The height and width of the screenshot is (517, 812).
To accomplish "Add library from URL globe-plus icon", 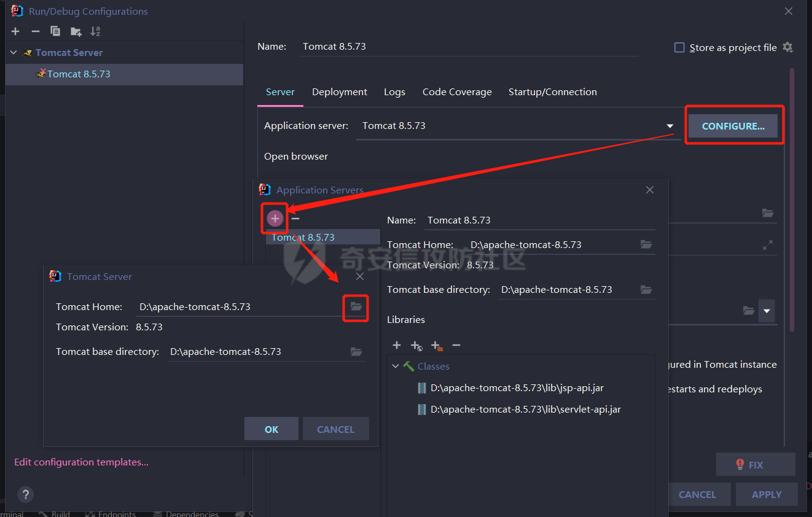I will [x=416, y=346].
